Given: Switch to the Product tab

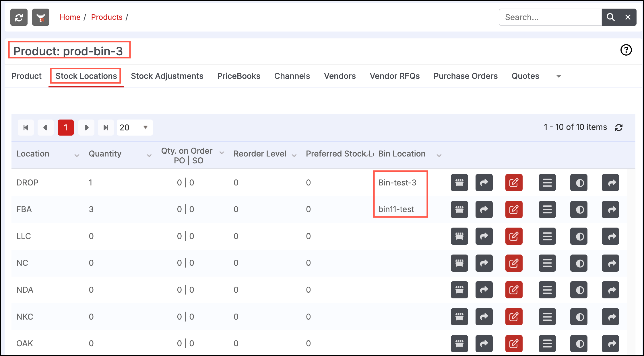Looking at the screenshot, I should [x=26, y=76].
